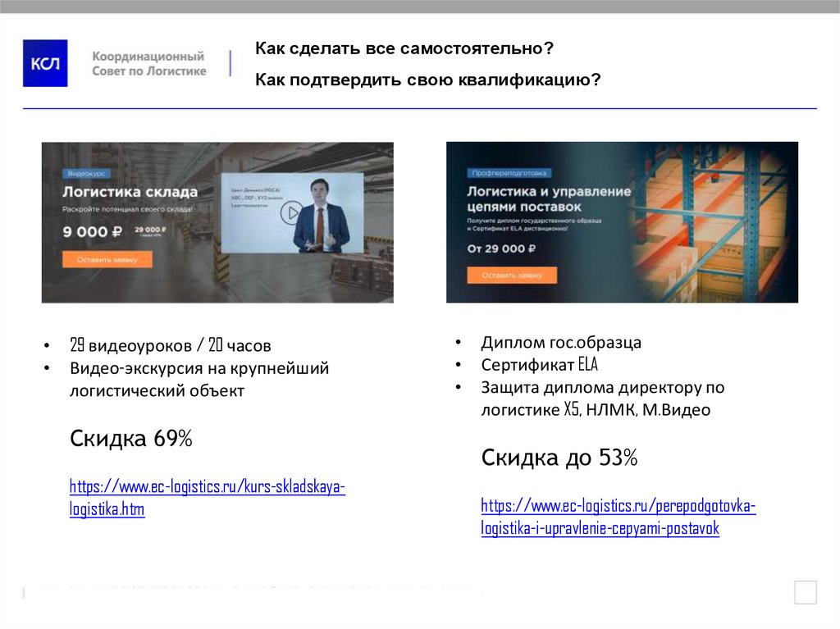Click the blue КСЛ logo
Image resolution: width=840 pixels, height=629 pixels.
[x=45, y=63]
